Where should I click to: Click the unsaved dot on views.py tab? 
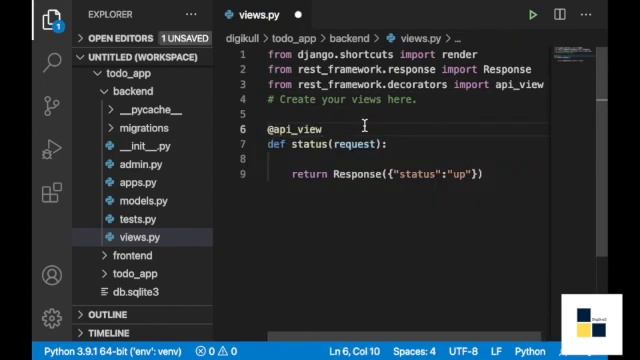298,15
